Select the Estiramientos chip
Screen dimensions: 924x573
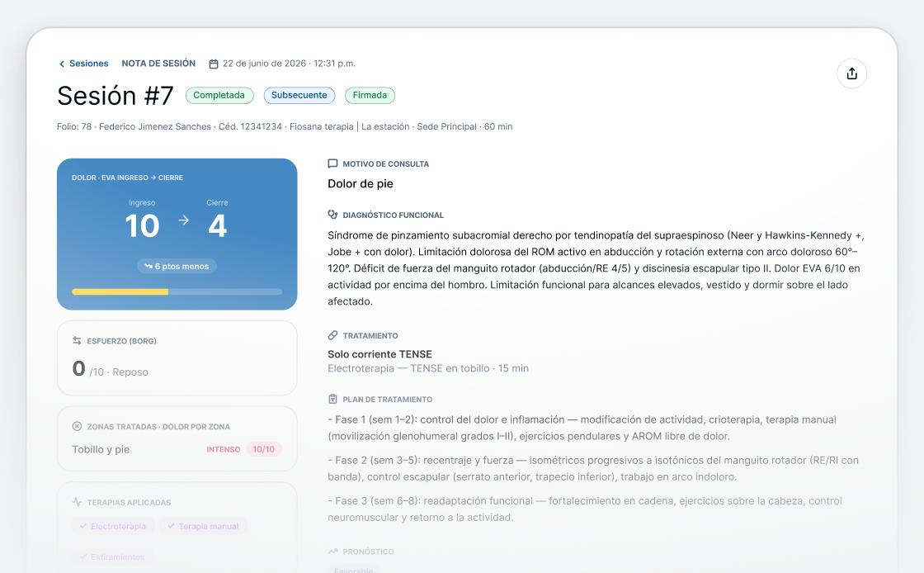[112, 557]
